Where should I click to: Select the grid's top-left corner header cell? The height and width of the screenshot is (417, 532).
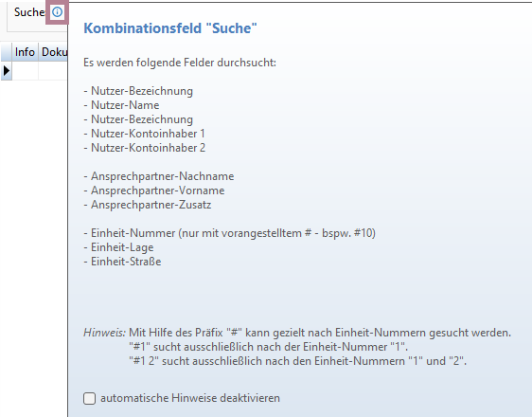click(x=7, y=52)
